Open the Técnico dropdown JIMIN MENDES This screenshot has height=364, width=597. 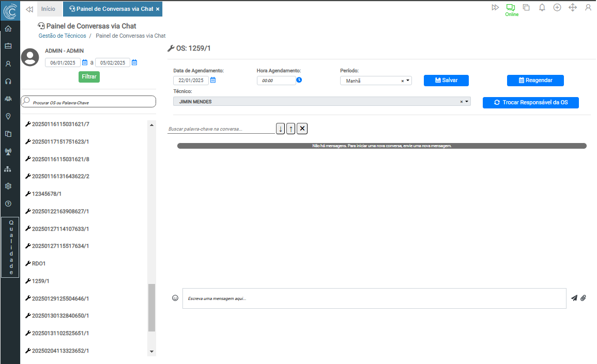point(467,102)
